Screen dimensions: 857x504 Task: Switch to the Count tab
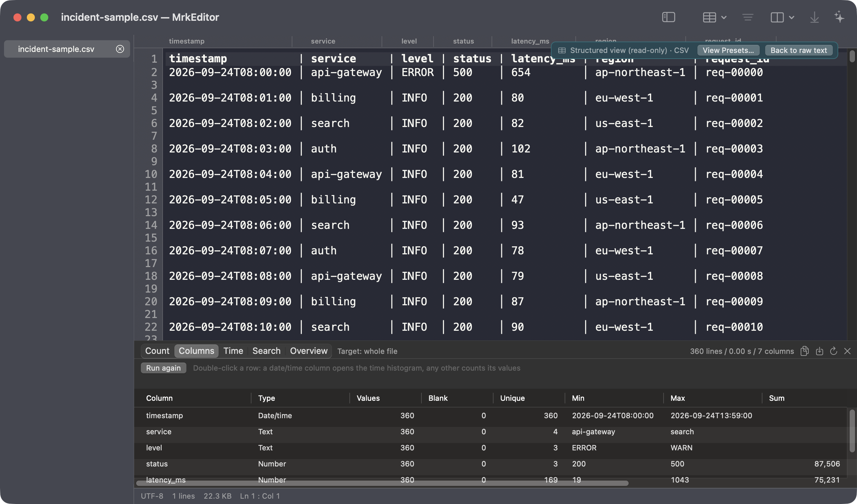[157, 351]
